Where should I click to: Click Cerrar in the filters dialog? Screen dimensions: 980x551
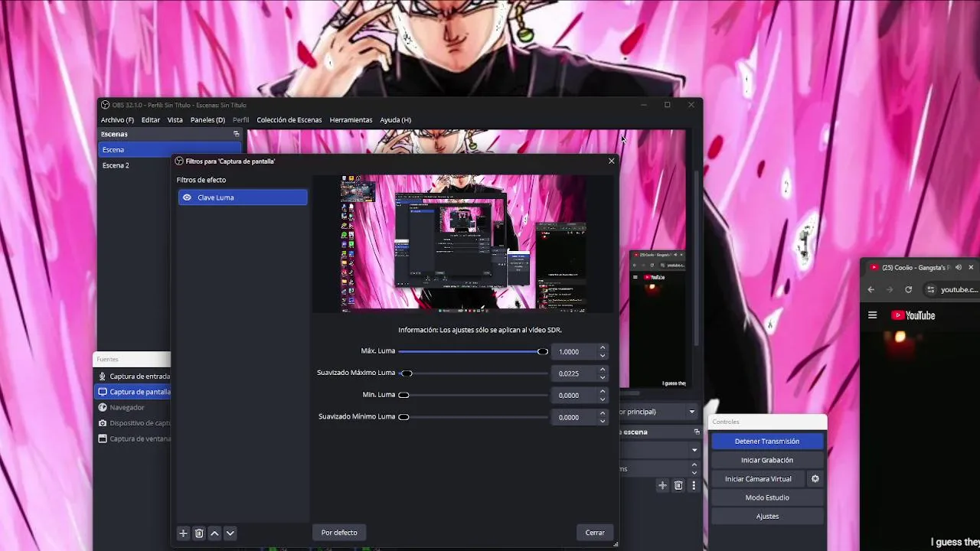(595, 533)
